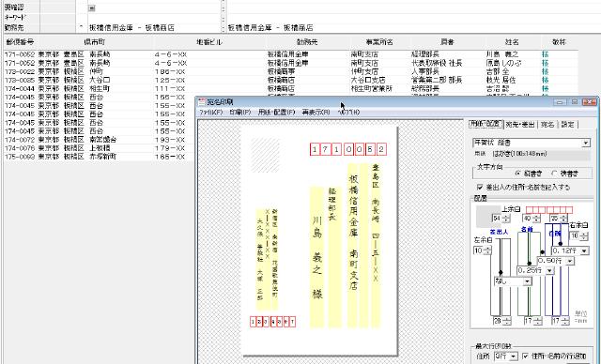Open the 0.12行 spacing dropdown
The height and width of the screenshot is (364, 601).
(x=584, y=250)
